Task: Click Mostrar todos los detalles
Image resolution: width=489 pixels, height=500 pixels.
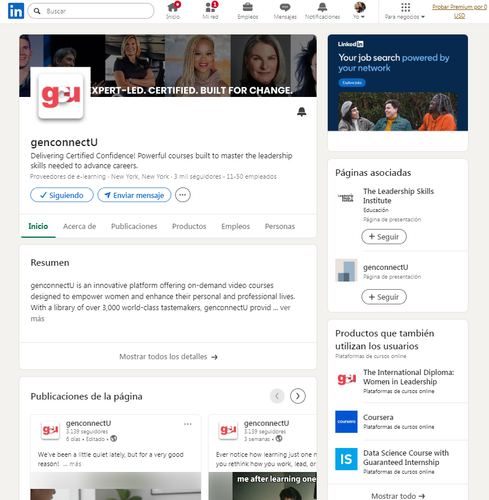Action: [x=168, y=357]
